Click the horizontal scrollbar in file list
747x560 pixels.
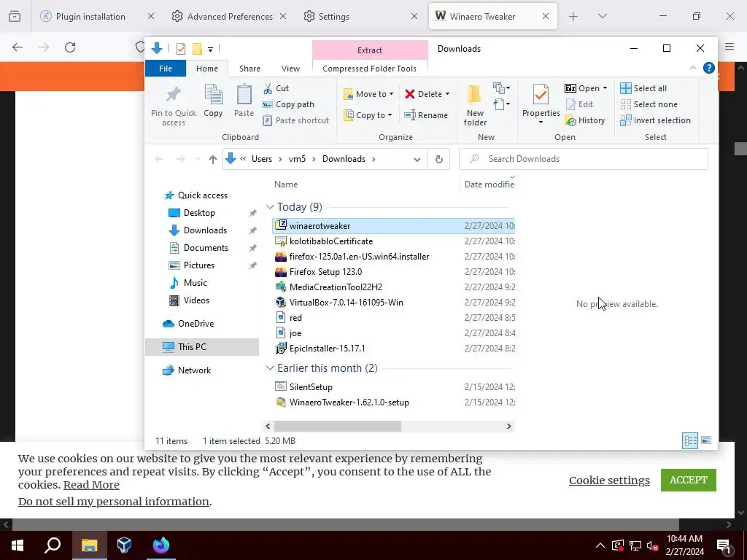click(x=337, y=426)
